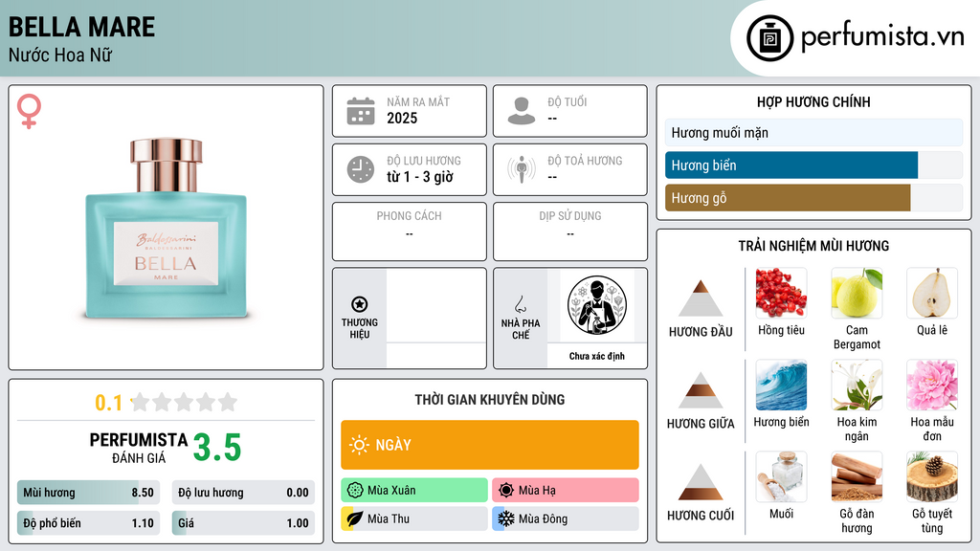This screenshot has width=980, height=551.
Task: Click the flower icon beside Mùa Xuân
Action: [355, 491]
